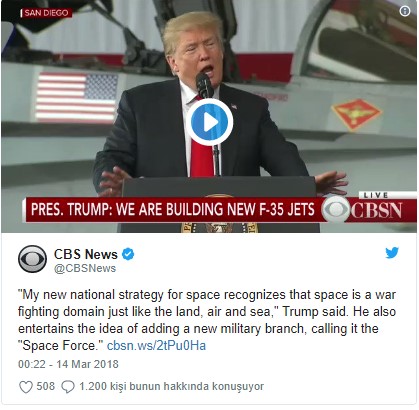
Task: Open the info icon on the video
Action: pyautogui.click(x=405, y=11)
